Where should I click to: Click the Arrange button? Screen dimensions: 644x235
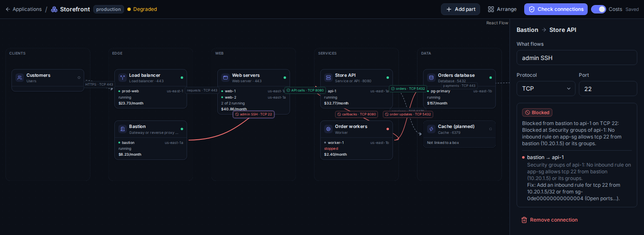502,9
